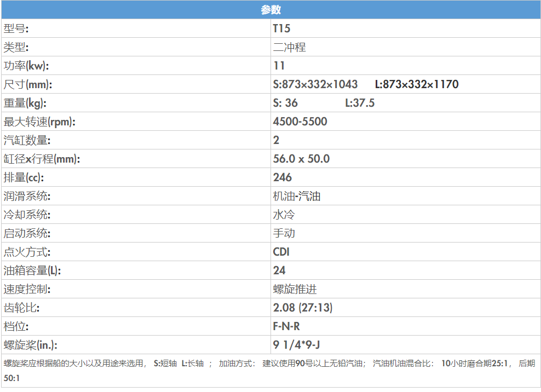This screenshot has width=541, height=392.
Task: Select the 油箱容量(L): label
Action: point(32,270)
